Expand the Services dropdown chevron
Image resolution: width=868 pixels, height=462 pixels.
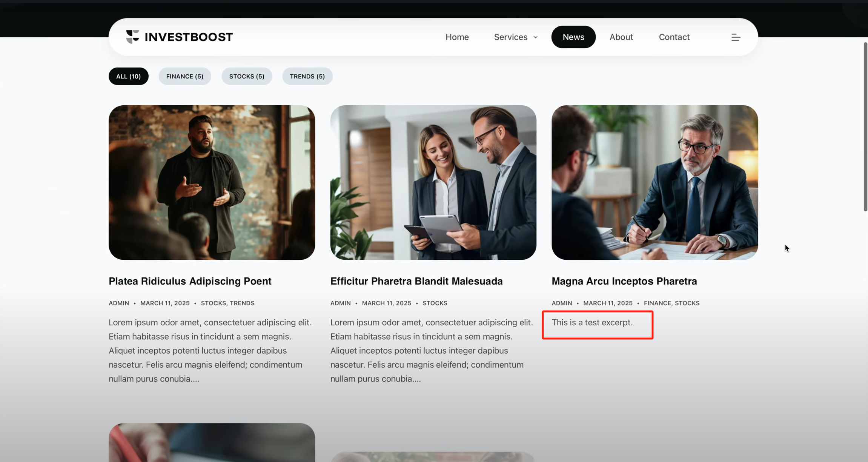coord(535,37)
